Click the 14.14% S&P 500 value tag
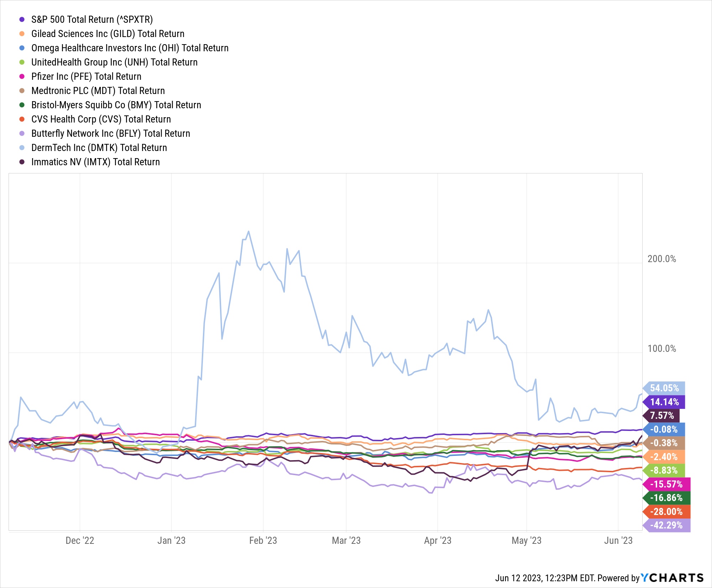 [664, 402]
